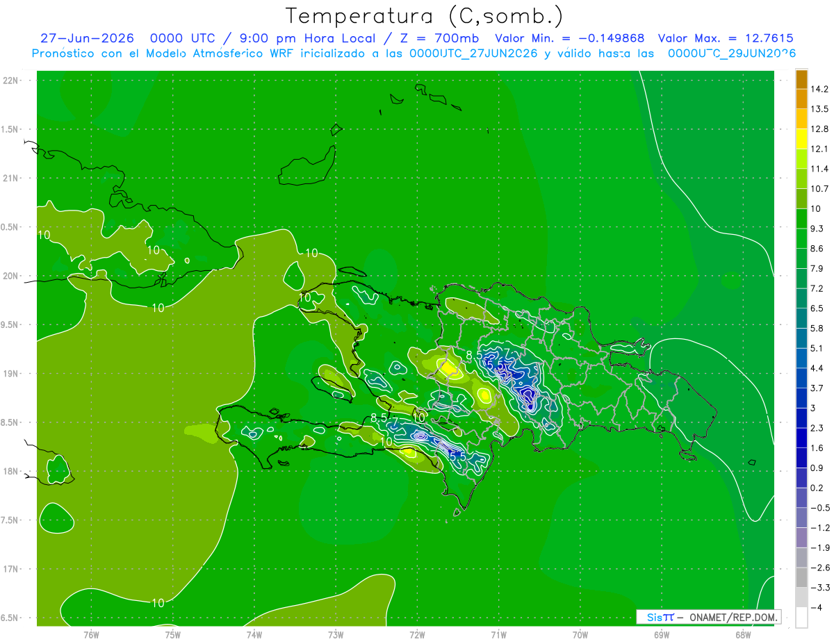The width and height of the screenshot is (834, 644).
Task: Click legend value "-3.3"
Action: click(820, 588)
